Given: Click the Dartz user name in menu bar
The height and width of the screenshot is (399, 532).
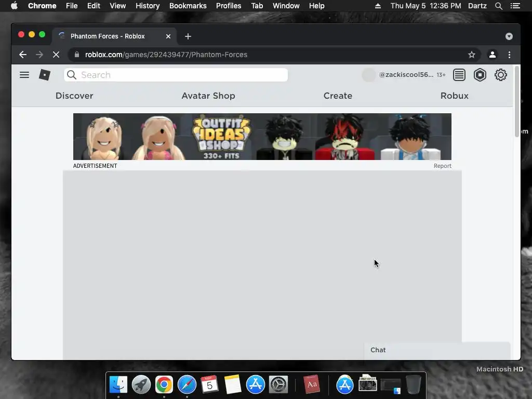Looking at the screenshot, I should [477, 6].
